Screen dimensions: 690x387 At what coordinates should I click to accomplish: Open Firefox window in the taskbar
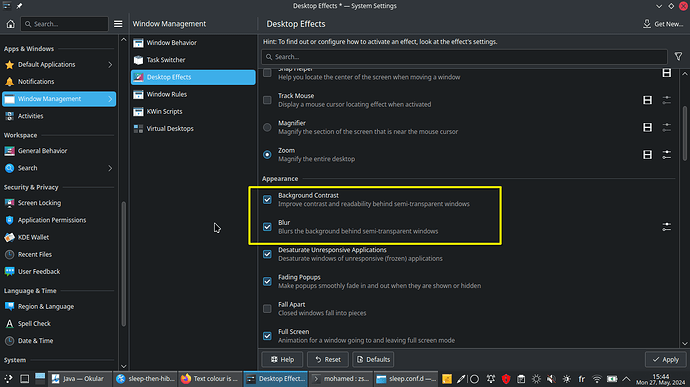pyautogui.click(x=210, y=379)
